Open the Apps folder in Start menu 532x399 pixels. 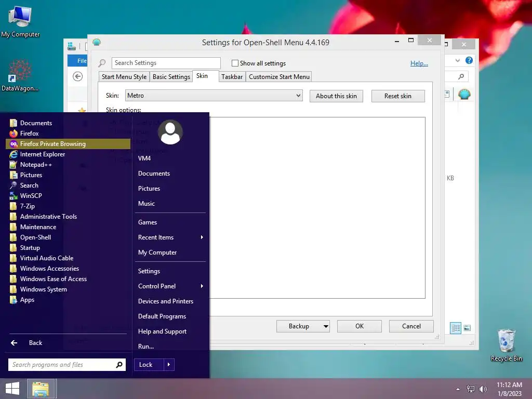pyautogui.click(x=68, y=300)
